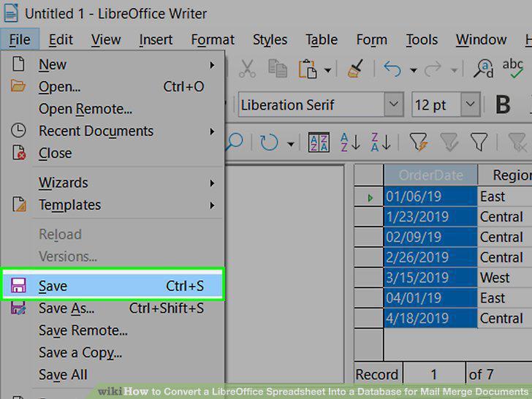Click the record number field showing 1

[434, 375]
